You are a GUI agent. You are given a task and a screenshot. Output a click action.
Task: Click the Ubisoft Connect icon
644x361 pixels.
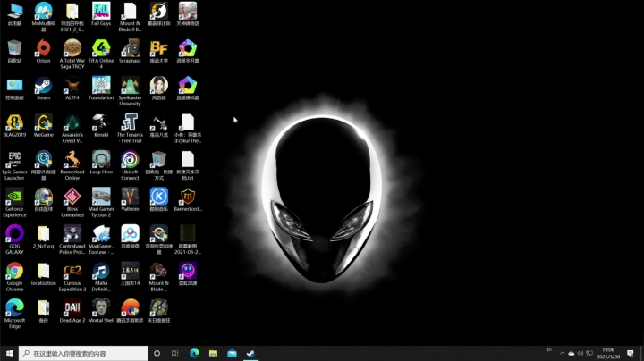point(130,165)
